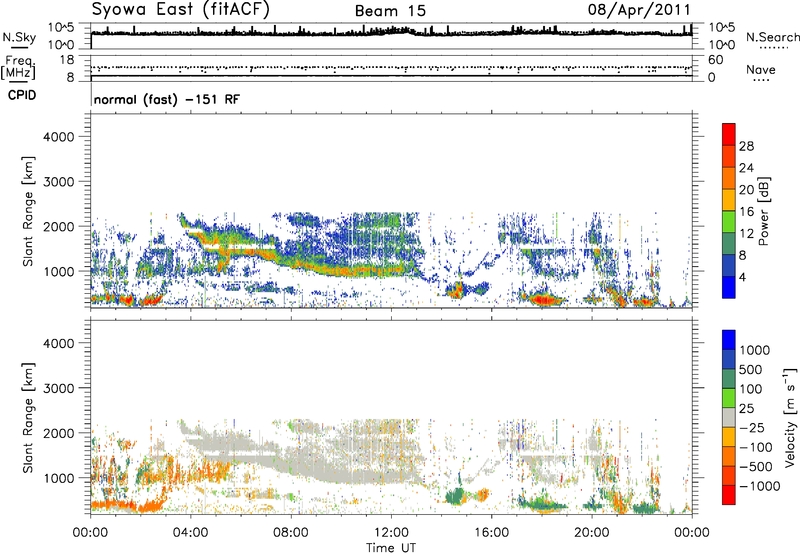This screenshot has width=800, height=554.
Task: Click the '-1000' tick on the Velocity colorbar
Action: point(759,486)
